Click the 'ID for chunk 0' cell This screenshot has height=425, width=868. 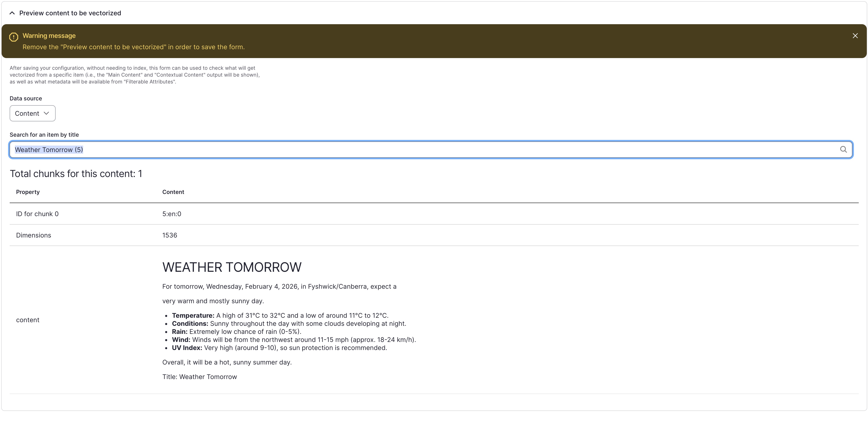37,214
